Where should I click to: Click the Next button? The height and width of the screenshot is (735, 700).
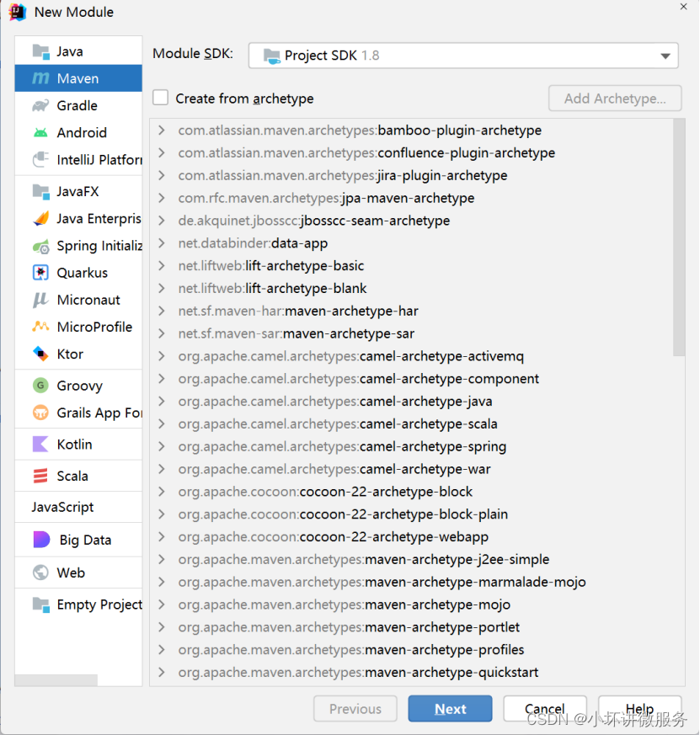450,709
